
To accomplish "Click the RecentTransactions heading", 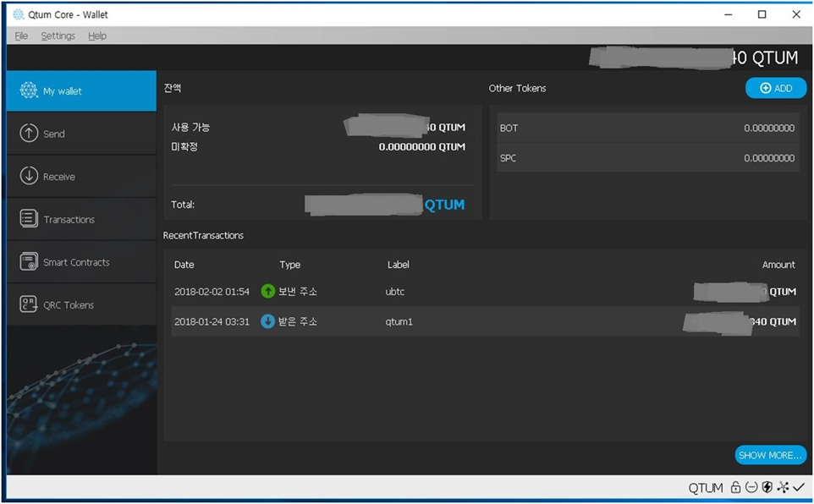I will (x=203, y=236).
